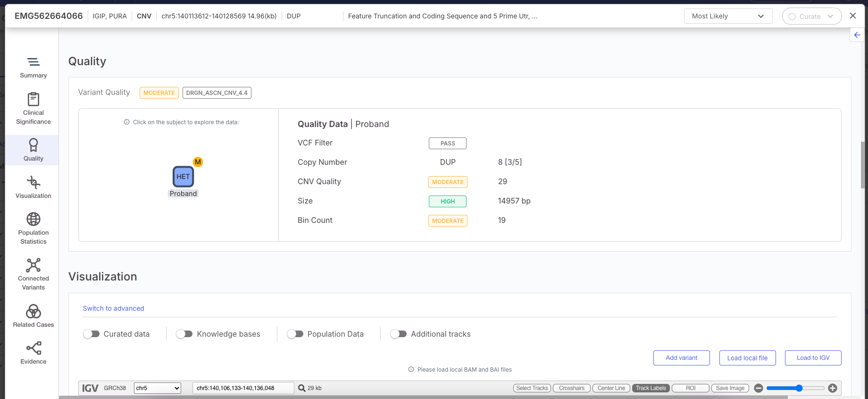
Task: Select the Visualization DNA icon
Action: tap(33, 183)
